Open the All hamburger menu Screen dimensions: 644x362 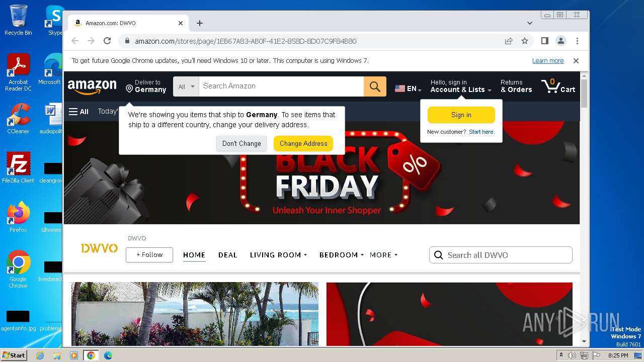click(x=78, y=112)
